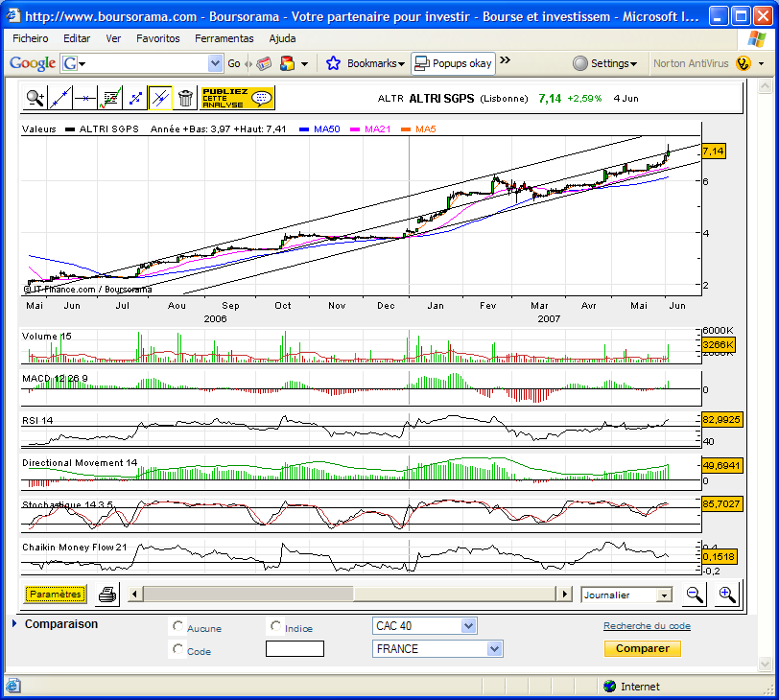Click the 0,1518 Chaikin value label
The width and height of the screenshot is (779, 700).
(719, 556)
